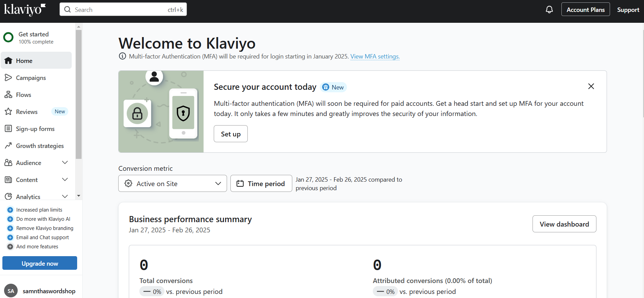Viewport: 644px width, 298px height.
Task: Click the Home house icon
Action: coord(8,61)
